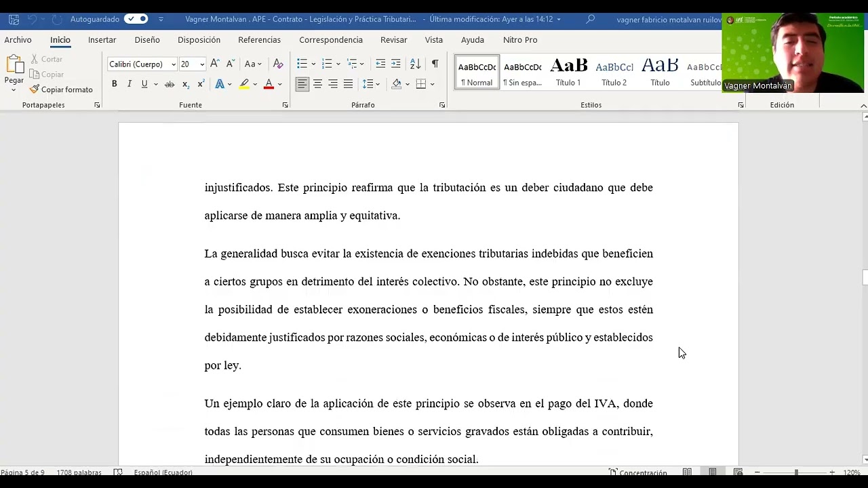Apply red font color
Viewport: 868px width, 488px height.
tap(269, 84)
